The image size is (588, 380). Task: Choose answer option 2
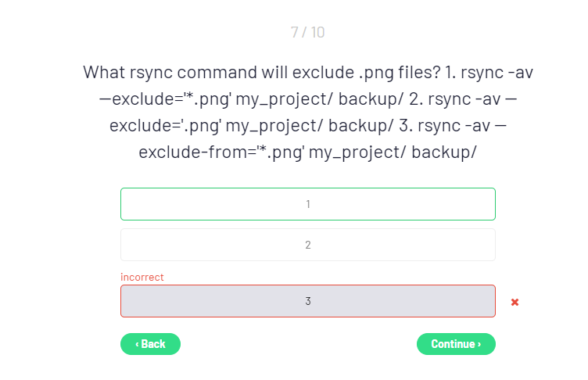point(307,245)
